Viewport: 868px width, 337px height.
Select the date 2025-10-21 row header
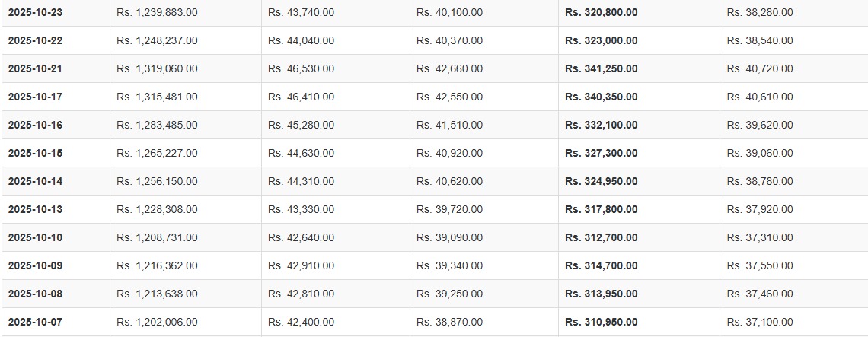tap(35, 68)
